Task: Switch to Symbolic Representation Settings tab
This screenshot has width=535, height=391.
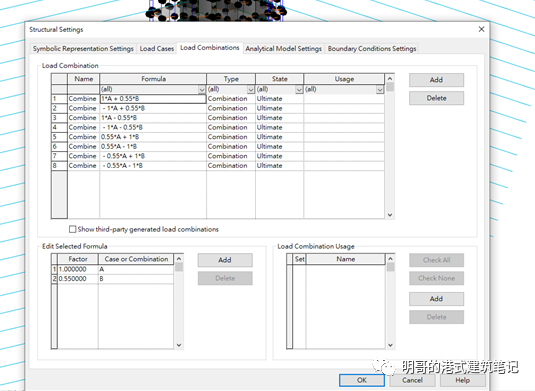Action: click(83, 49)
